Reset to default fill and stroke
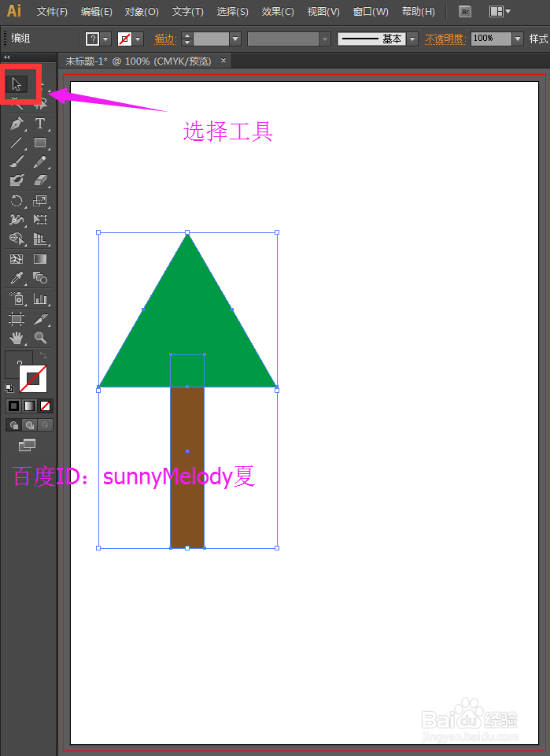This screenshot has height=756, width=550. [x=9, y=387]
